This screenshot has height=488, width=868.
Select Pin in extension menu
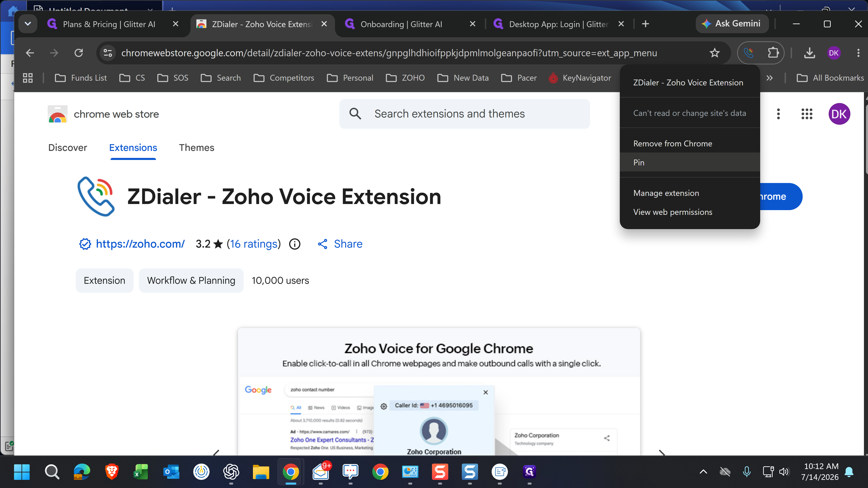tap(690, 162)
